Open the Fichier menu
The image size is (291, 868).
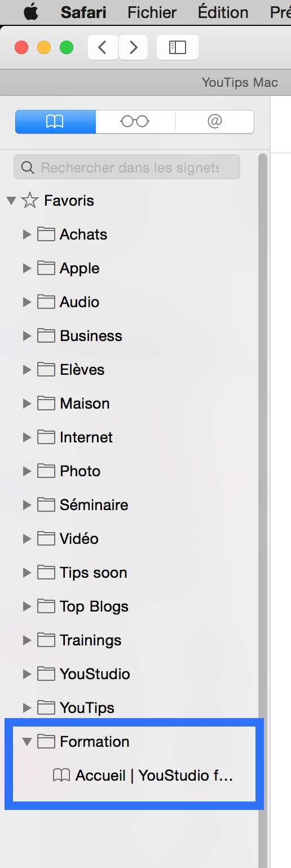tap(152, 12)
